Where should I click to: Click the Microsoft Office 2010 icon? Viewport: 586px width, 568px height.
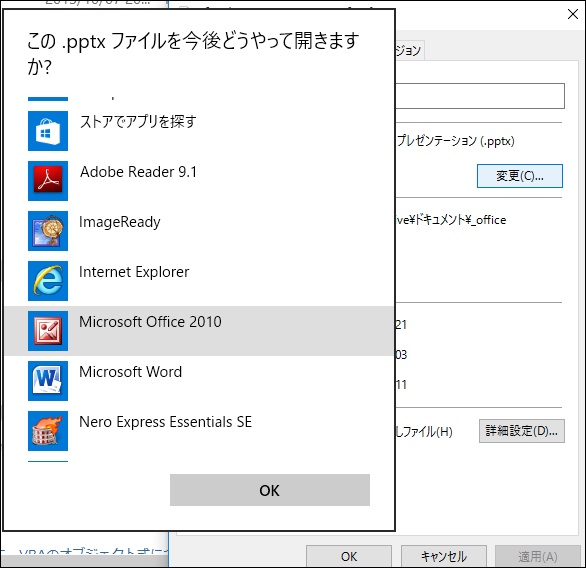click(48, 331)
